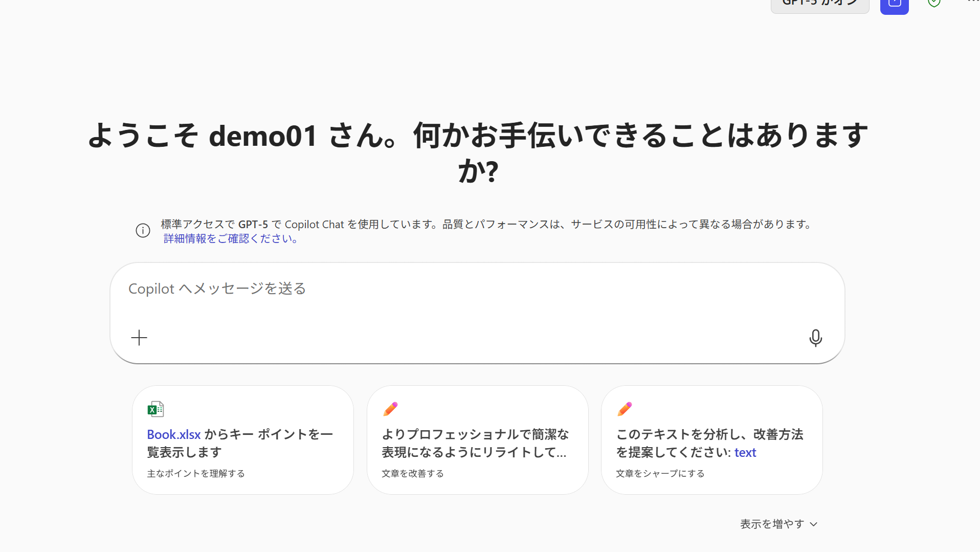Click the pencil icon on the professional rewrite card
This screenshot has height=552, width=980.
390,409
